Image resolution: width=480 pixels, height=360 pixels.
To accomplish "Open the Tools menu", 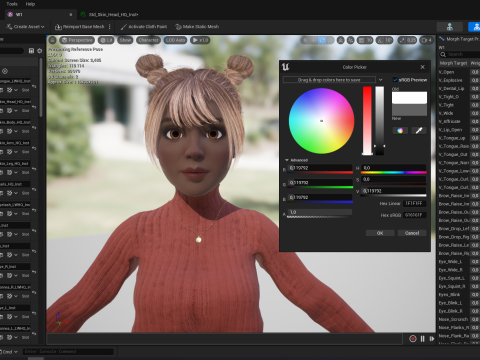I will [12, 4].
